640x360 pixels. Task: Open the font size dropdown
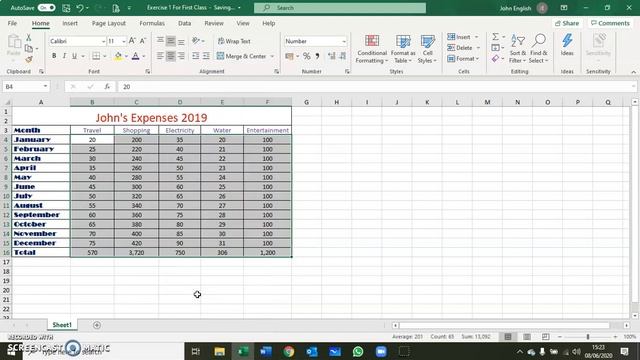click(x=124, y=41)
